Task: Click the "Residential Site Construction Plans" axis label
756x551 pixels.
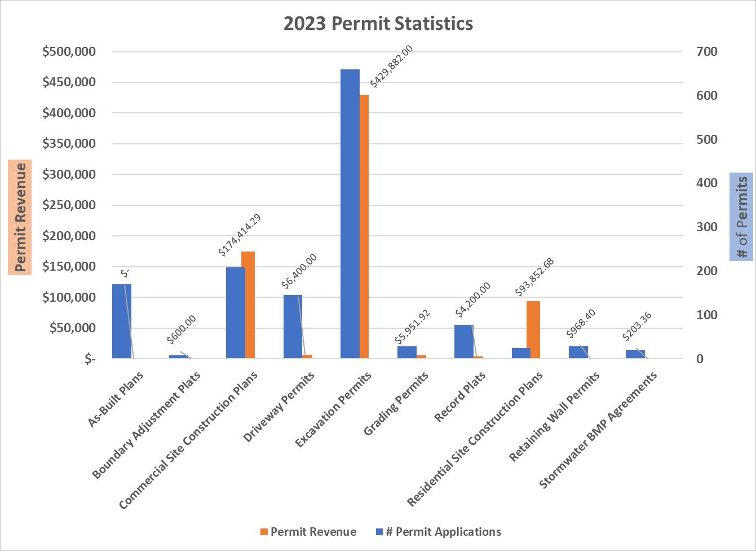Action: [475, 439]
